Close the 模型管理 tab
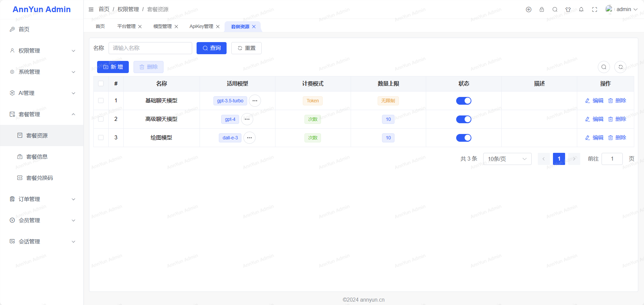The height and width of the screenshot is (305, 644). point(176,27)
